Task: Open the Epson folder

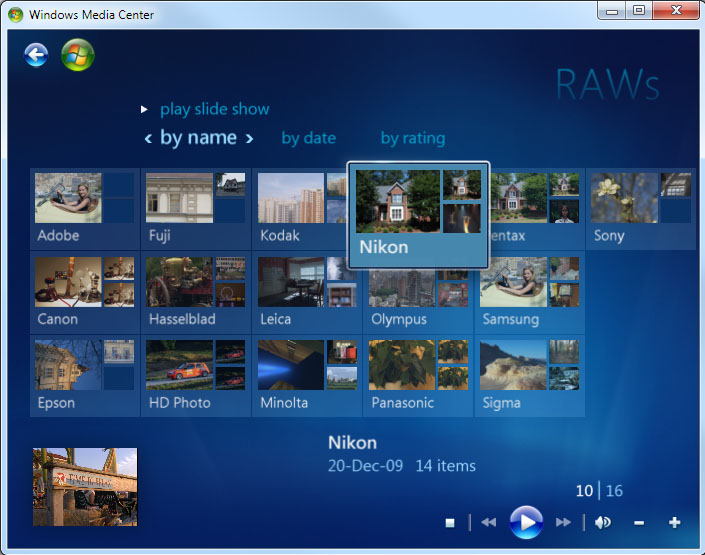Action: [x=85, y=376]
